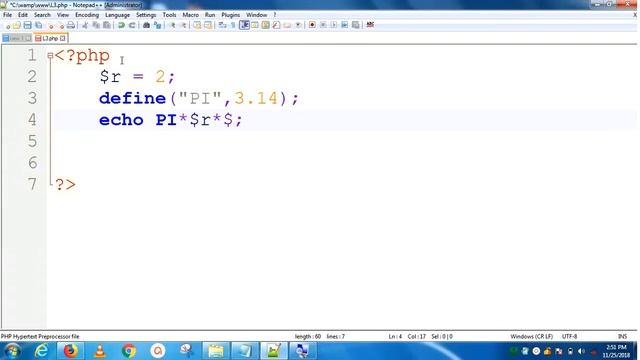
Task: Open the Tools menu
Action: pos(169,15)
